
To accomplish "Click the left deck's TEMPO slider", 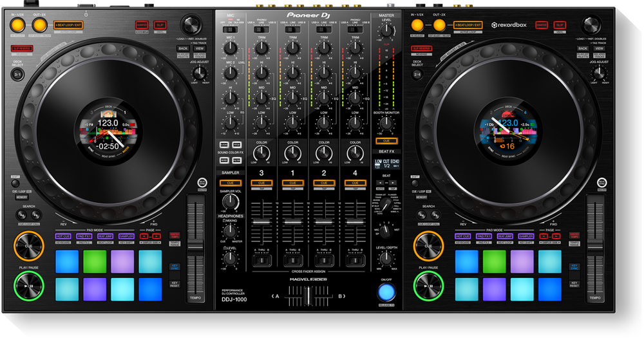I will click(196, 247).
